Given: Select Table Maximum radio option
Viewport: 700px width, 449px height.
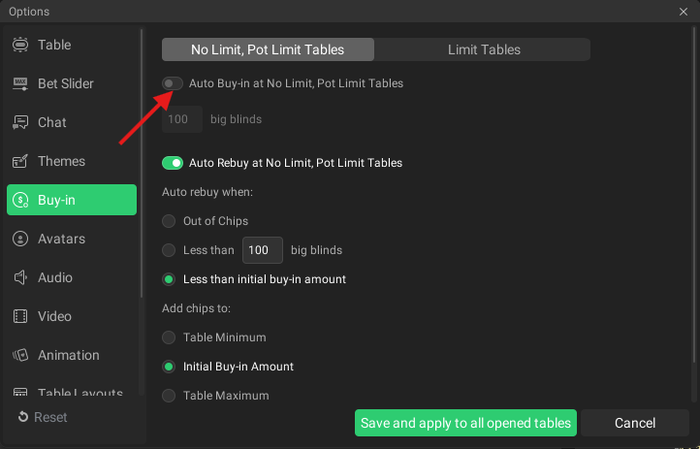Looking at the screenshot, I should (x=169, y=396).
